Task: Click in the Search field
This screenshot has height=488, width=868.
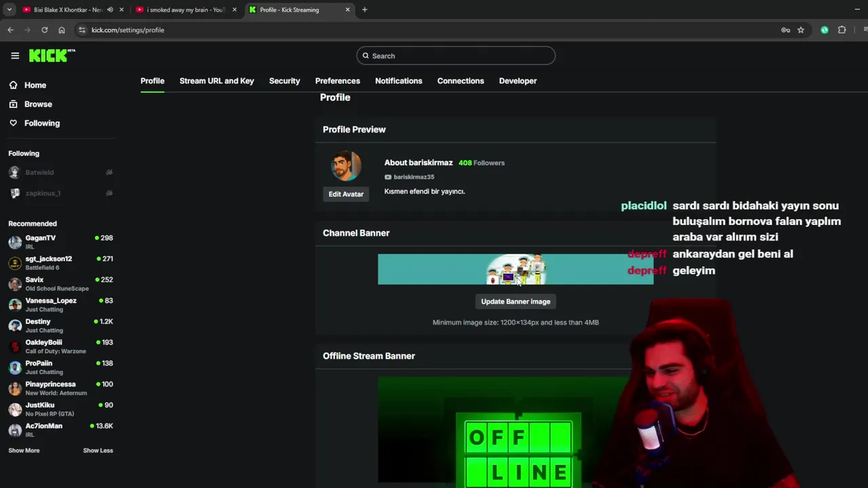Action: click(x=456, y=56)
